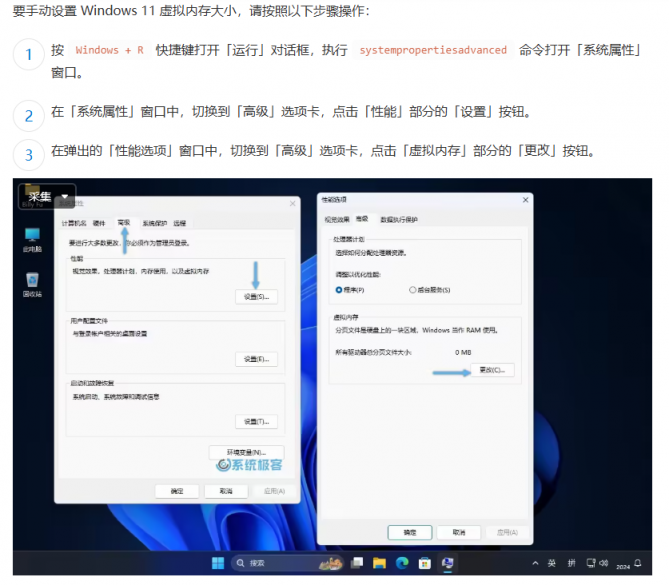Click 设置(S)... button in 性能 section

(x=254, y=297)
